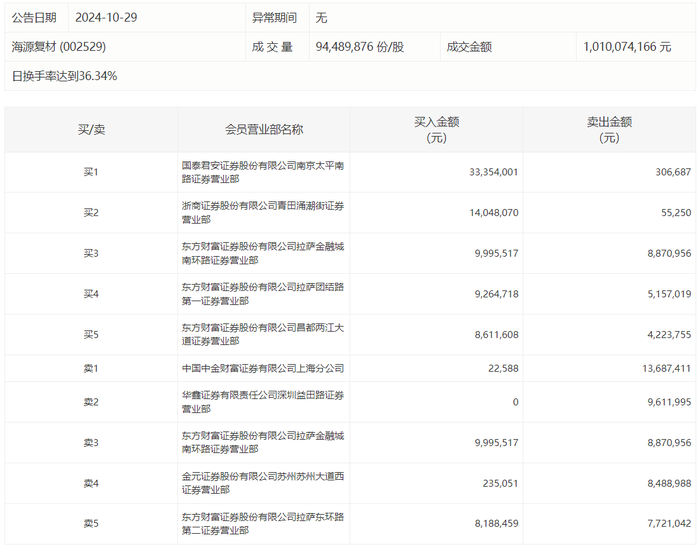Click the 卖5 row label
Viewport: 700px width, 549px height.
pos(91,523)
